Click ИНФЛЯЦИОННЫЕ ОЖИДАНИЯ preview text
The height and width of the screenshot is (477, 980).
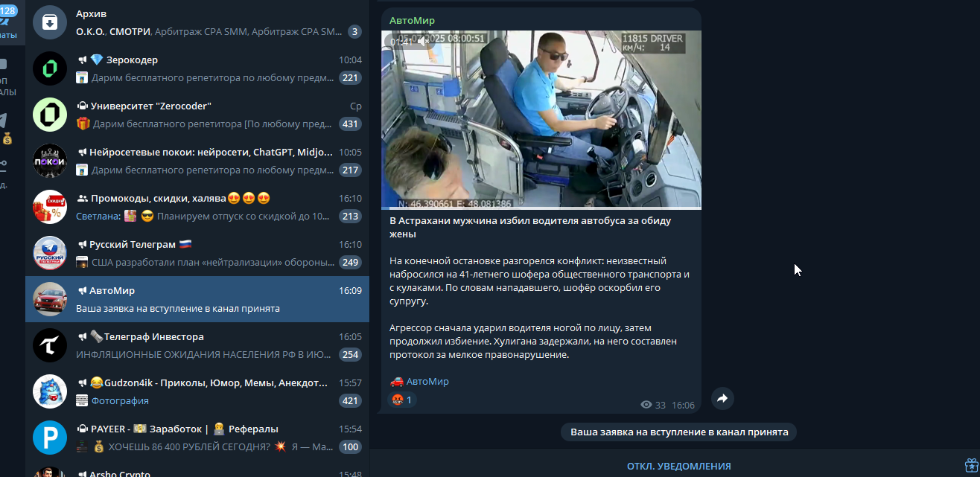pos(205,354)
